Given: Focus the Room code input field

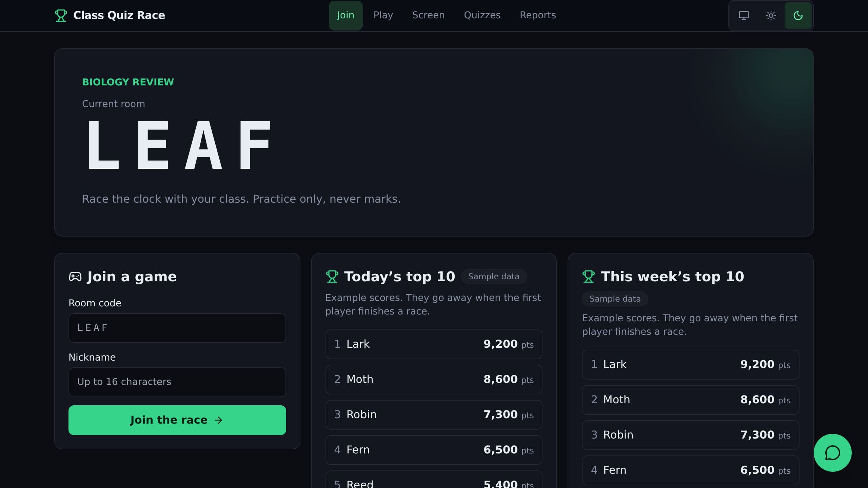Looking at the screenshot, I should click(x=177, y=328).
